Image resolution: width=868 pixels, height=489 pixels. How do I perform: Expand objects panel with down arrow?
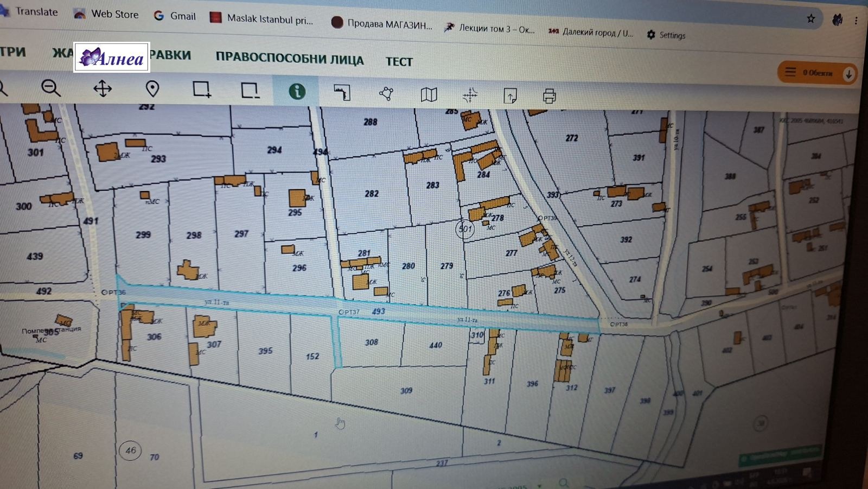click(x=848, y=74)
